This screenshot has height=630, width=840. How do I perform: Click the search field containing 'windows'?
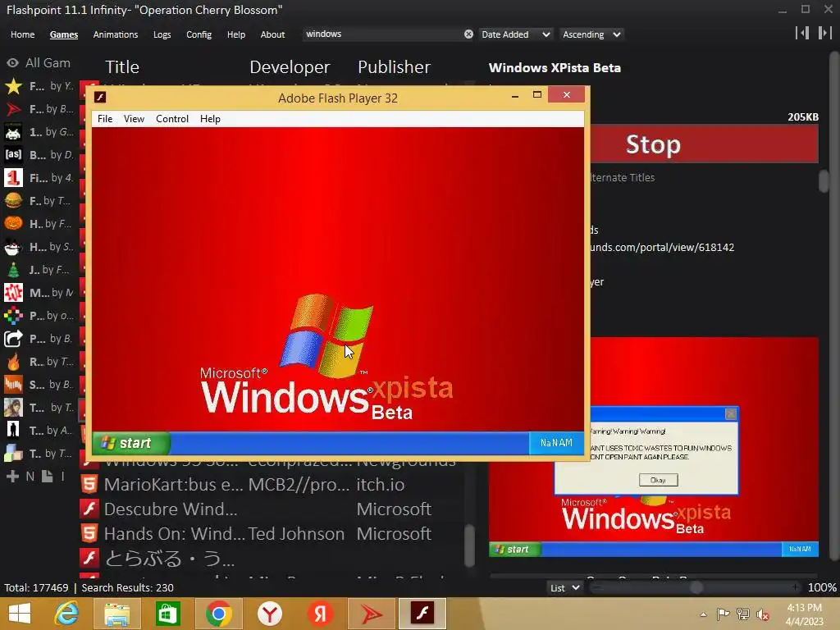(x=381, y=34)
